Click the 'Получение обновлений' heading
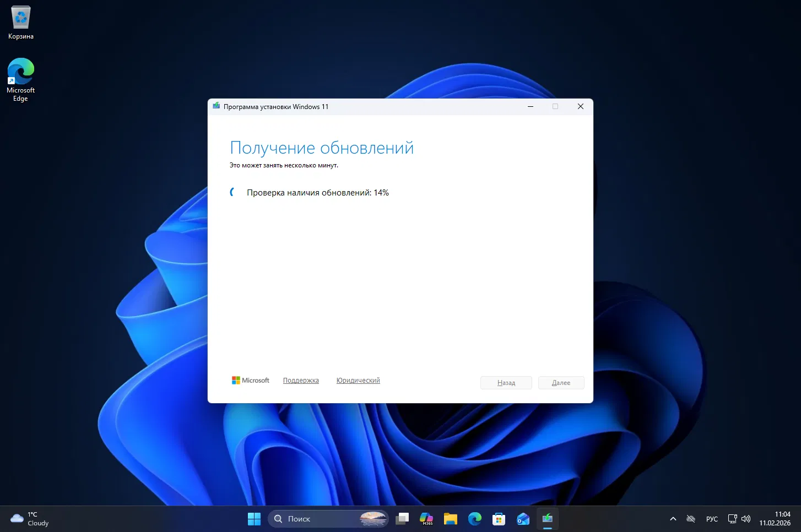 coord(322,148)
